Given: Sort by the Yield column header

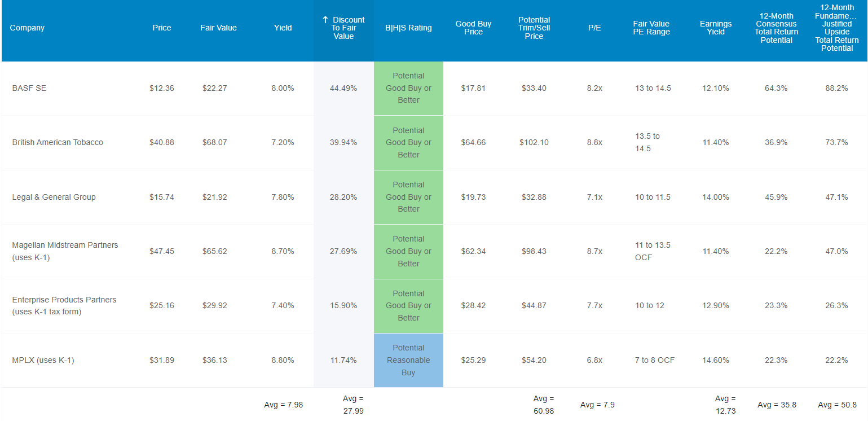Looking at the screenshot, I should click(x=283, y=28).
